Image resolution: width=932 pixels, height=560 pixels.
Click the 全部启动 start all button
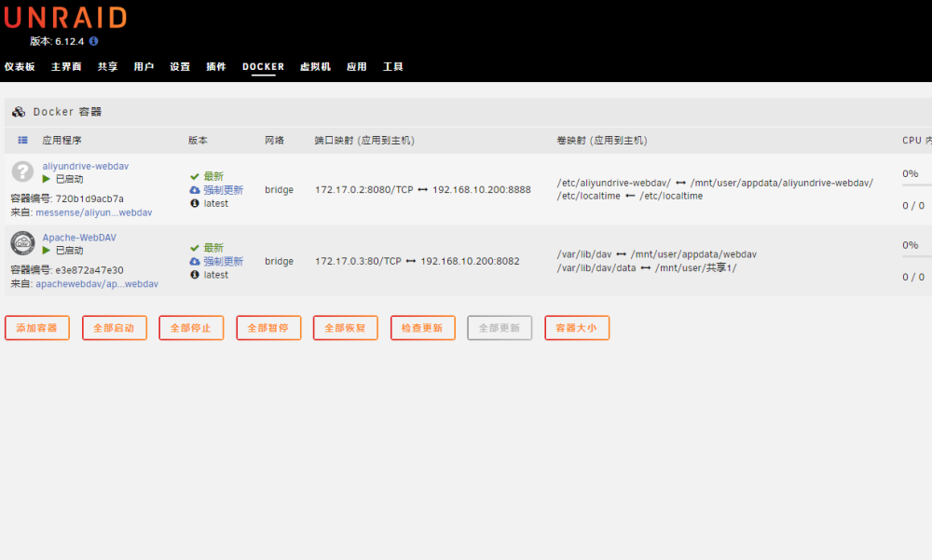point(114,328)
